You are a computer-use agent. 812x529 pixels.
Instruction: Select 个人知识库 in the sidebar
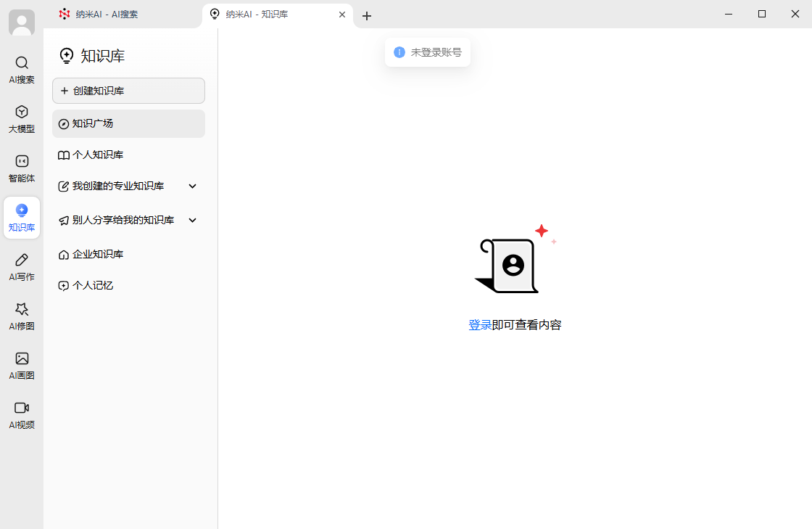(x=128, y=155)
